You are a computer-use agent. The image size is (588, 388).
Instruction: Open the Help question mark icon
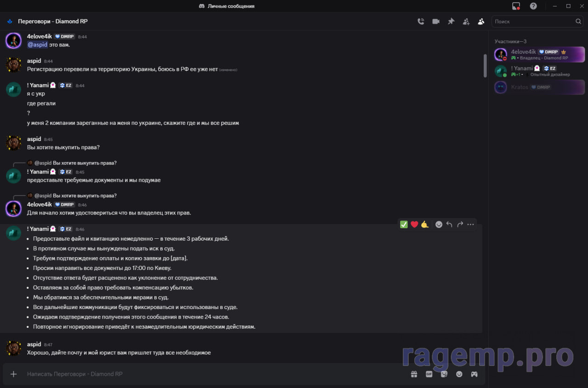[533, 6]
